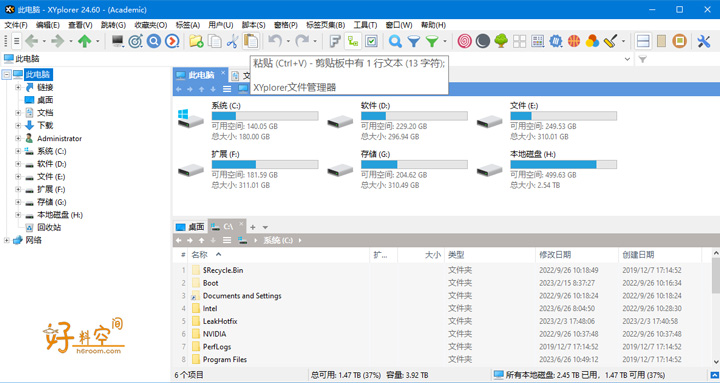Viewport: 720px width, 383px height.
Task: Open dropdown arrow next to Up button
Action: 97,41
